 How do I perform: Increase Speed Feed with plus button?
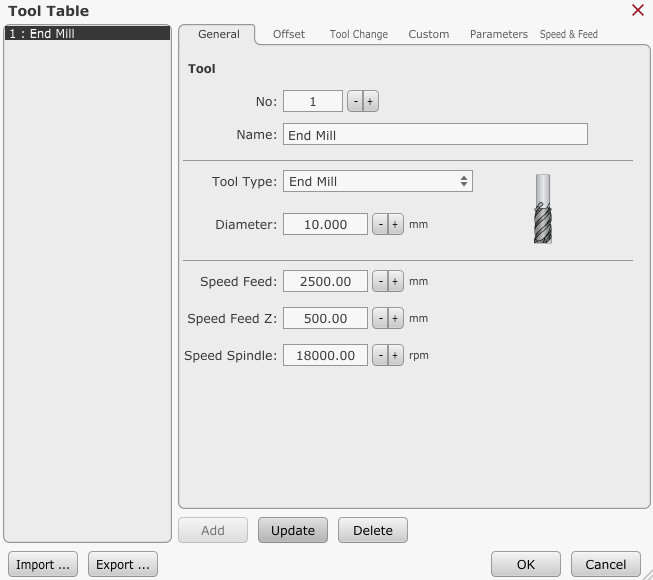point(395,282)
